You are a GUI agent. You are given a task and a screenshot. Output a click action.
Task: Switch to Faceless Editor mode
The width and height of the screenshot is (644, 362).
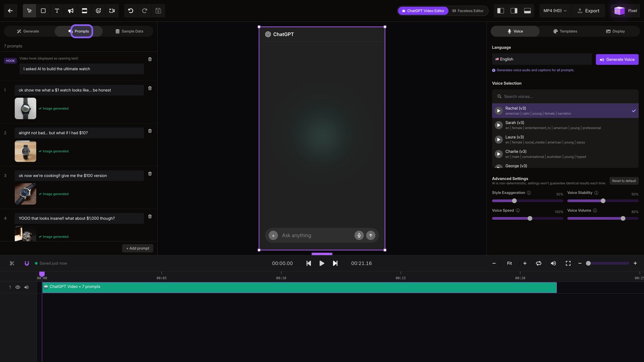[468, 11]
